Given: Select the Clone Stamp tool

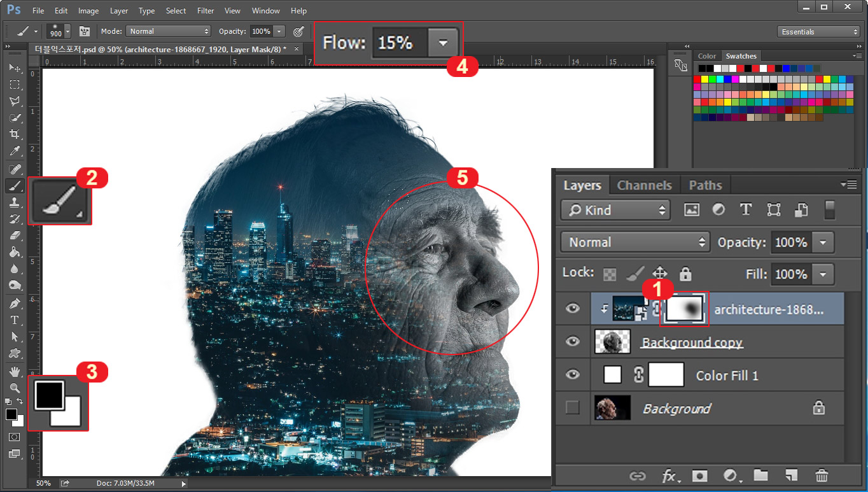Looking at the screenshot, I should 15,202.
